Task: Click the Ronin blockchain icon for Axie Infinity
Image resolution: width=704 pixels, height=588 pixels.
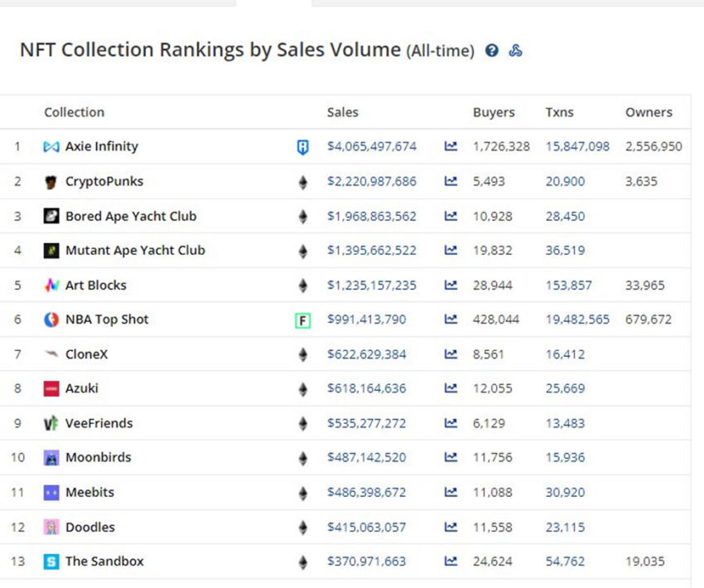Action: tap(303, 147)
